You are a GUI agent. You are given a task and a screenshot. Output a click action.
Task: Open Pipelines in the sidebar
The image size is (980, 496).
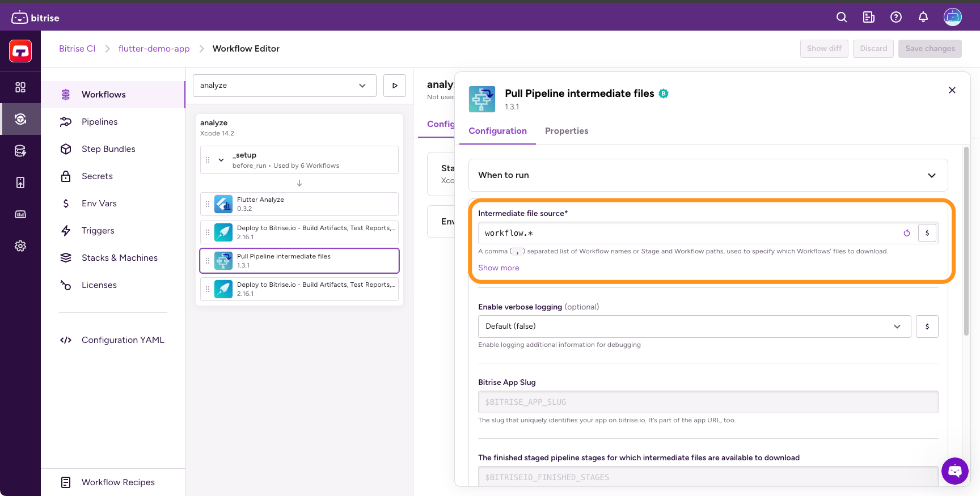tap(100, 122)
